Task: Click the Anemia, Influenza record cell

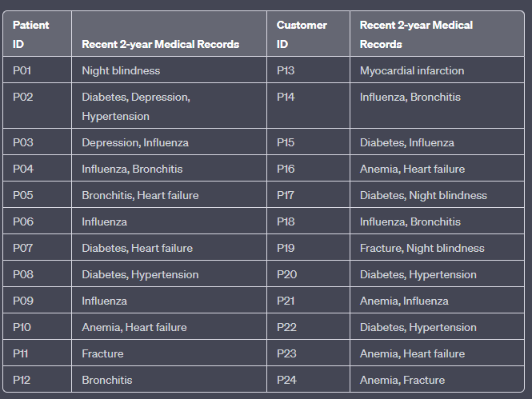Action: pyautogui.click(x=437, y=301)
